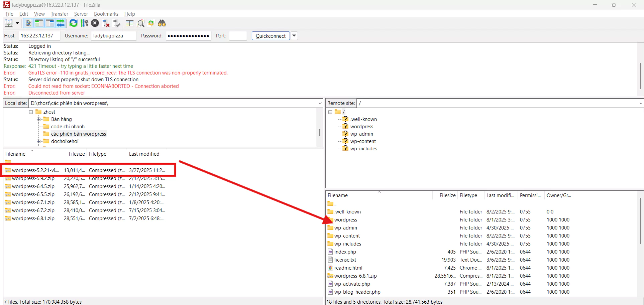Toggle message log display
Image resolution: width=644 pixels, height=305 pixels.
point(28,23)
